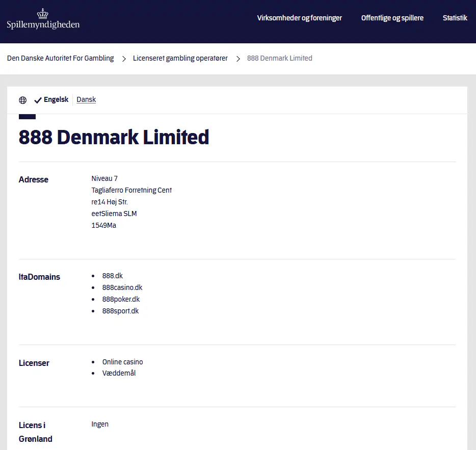Select the Tagliaferro Forretning Cent line
Image resolution: width=476 pixels, height=450 pixels.
click(131, 190)
